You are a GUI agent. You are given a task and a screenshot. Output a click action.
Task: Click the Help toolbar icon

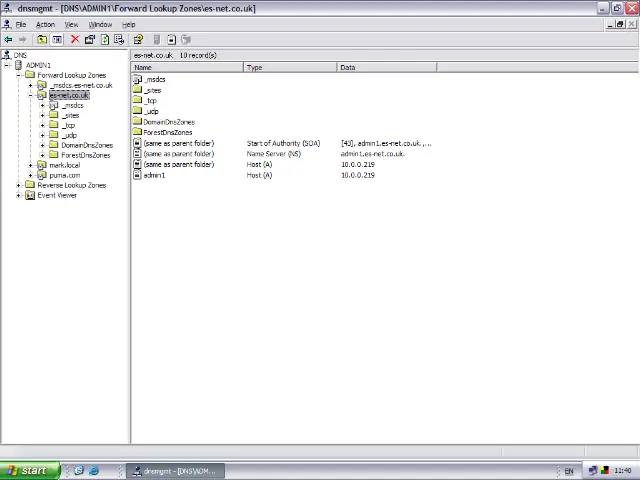coord(138,40)
